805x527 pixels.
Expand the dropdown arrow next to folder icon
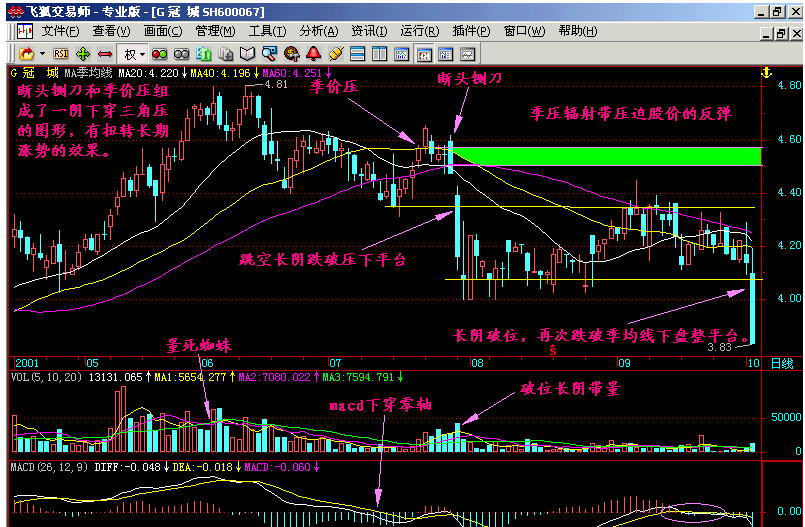coord(43,54)
